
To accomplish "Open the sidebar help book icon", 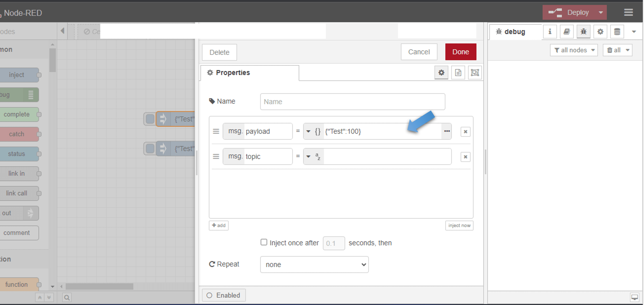I will tap(566, 32).
